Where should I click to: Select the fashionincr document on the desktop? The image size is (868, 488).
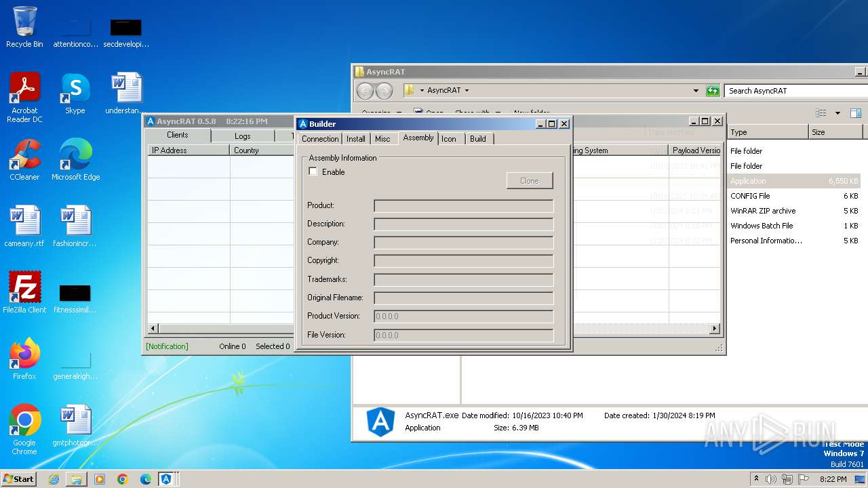coord(75,226)
